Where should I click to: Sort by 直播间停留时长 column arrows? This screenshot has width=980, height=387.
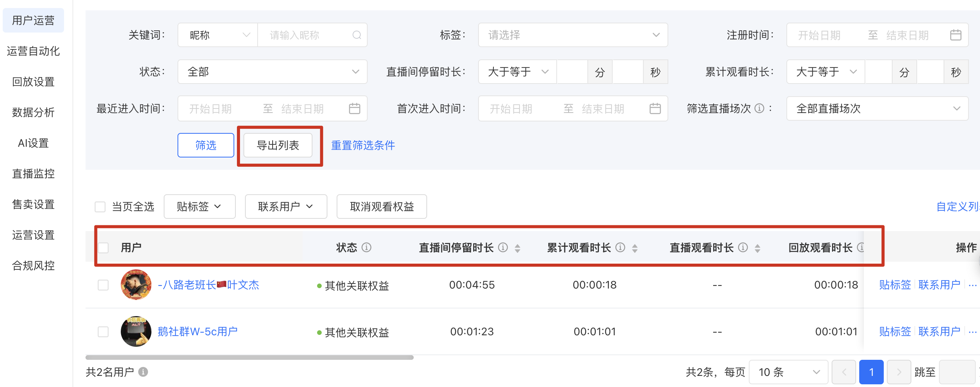(x=517, y=248)
